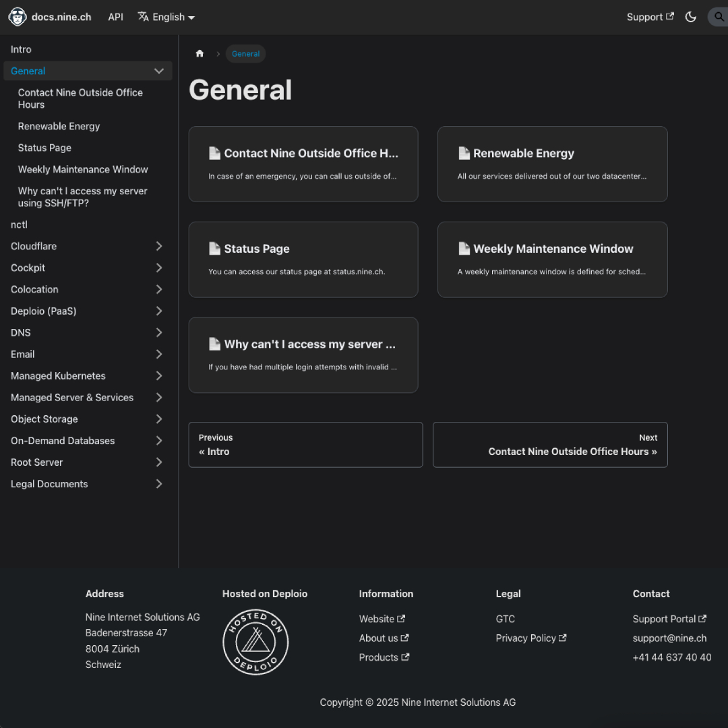Image resolution: width=728 pixels, height=728 pixels.
Task: Expand the Object Storage chevron
Action: [x=159, y=419]
